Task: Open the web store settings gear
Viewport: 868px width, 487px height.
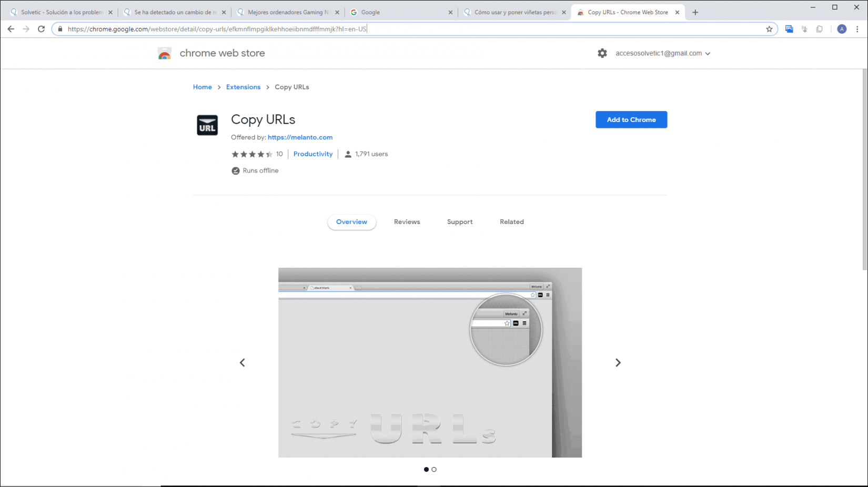Action: [x=602, y=53]
